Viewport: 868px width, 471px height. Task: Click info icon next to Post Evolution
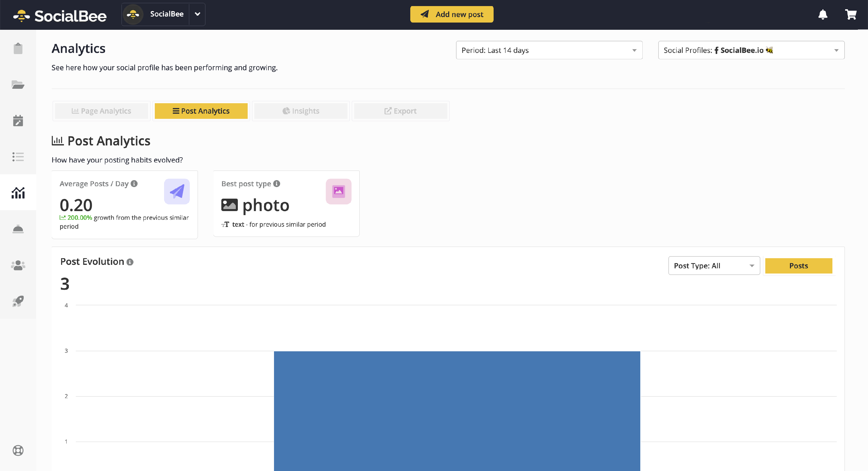[x=130, y=262]
